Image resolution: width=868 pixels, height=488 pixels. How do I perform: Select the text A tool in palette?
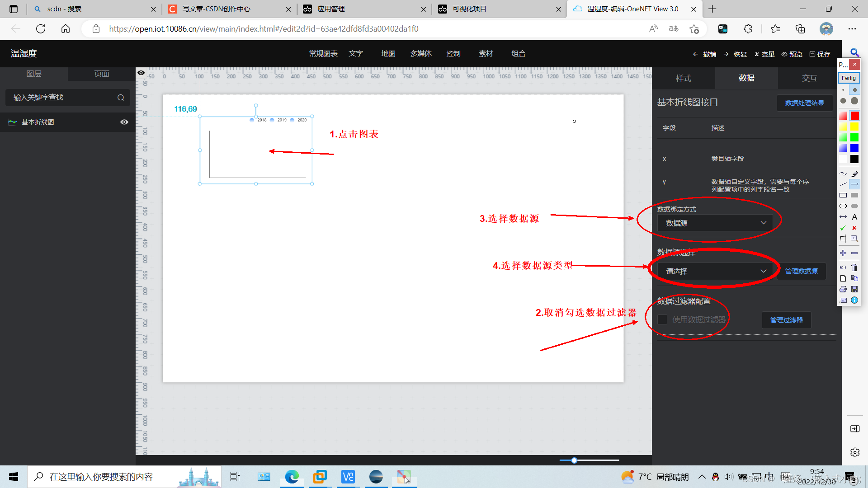pos(854,217)
